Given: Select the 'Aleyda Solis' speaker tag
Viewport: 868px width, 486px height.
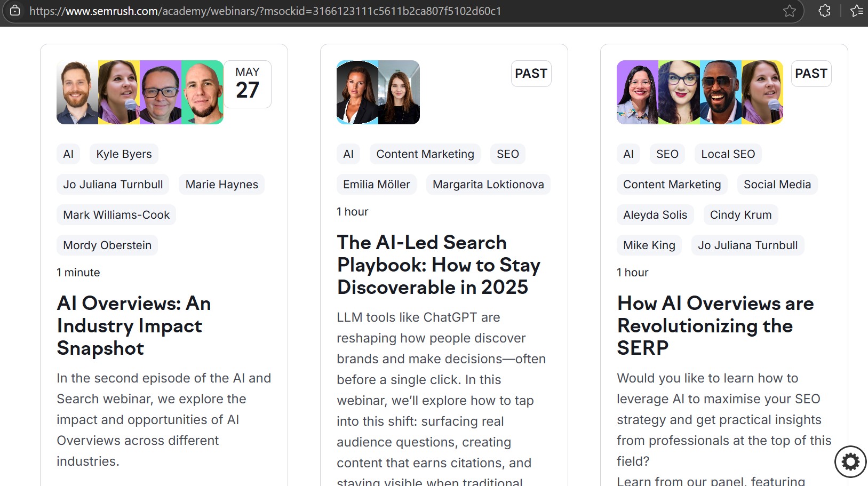Looking at the screenshot, I should click(x=655, y=214).
